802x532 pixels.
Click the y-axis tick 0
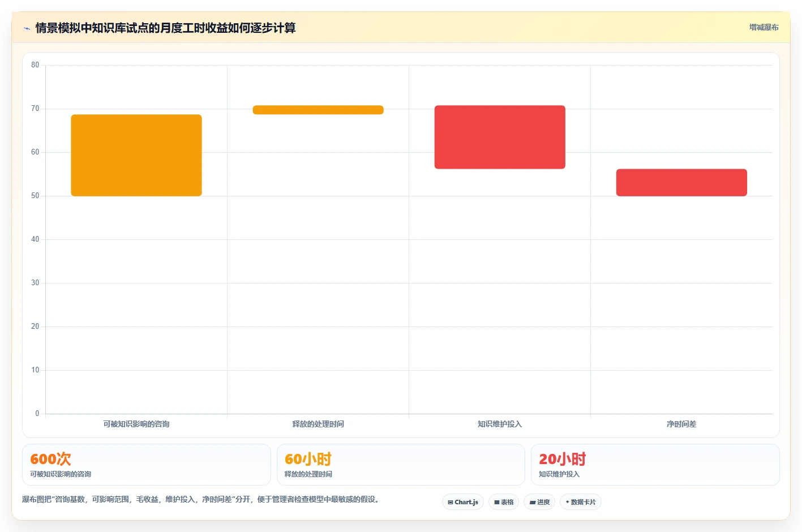coord(37,414)
